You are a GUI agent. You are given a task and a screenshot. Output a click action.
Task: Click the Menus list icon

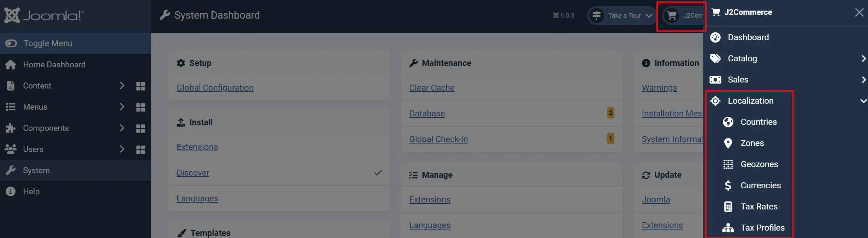click(x=11, y=107)
